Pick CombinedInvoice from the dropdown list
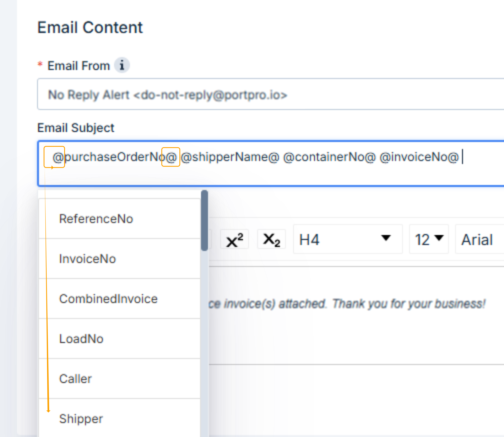The image size is (504, 437). point(108,299)
